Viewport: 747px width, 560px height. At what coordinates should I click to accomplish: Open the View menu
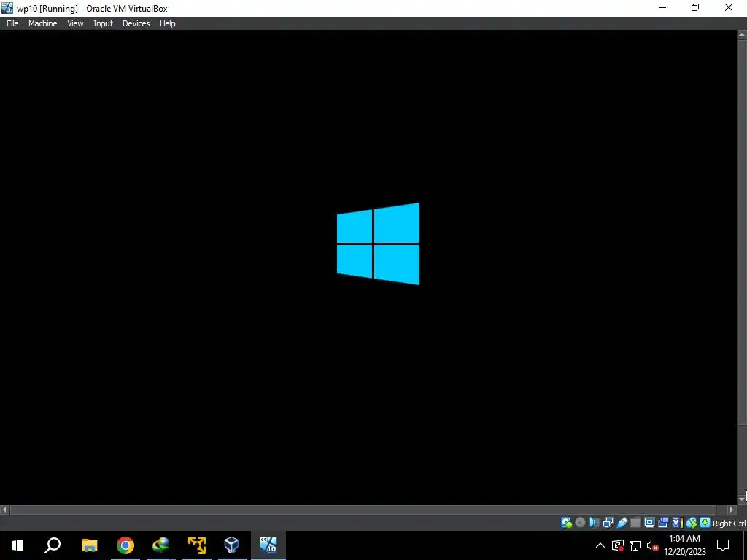(x=75, y=23)
